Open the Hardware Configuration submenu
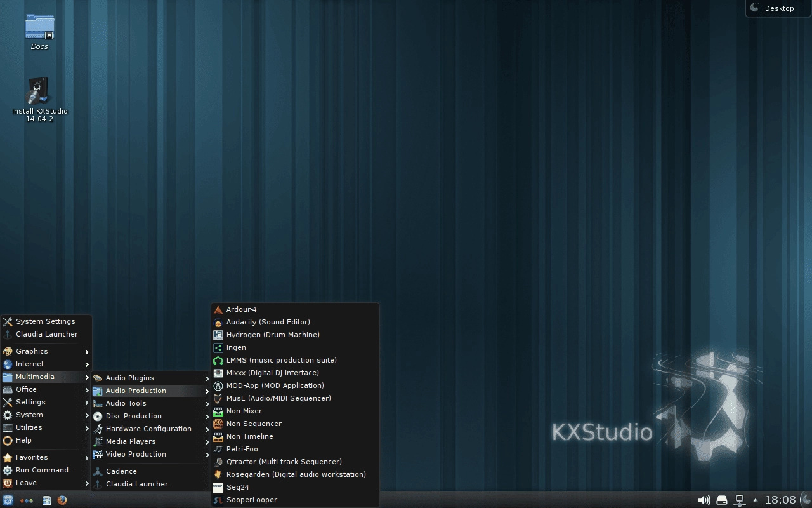812x508 pixels. [151, 429]
